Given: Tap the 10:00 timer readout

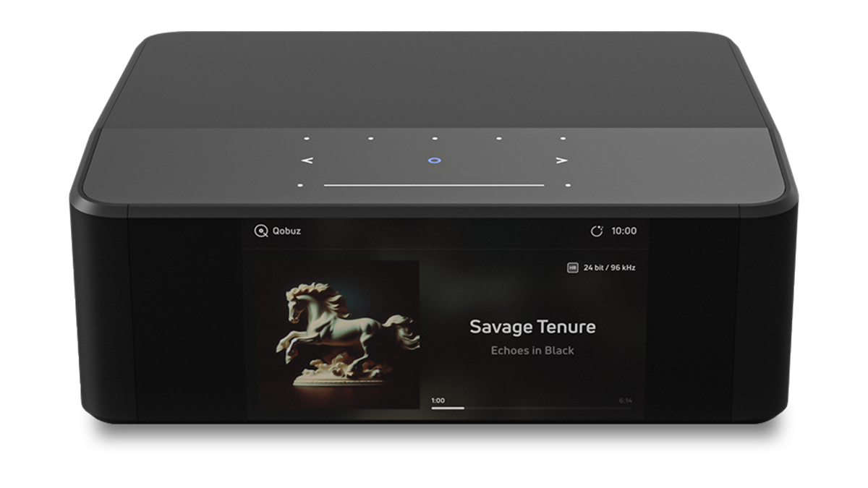Looking at the screenshot, I should coord(624,231).
